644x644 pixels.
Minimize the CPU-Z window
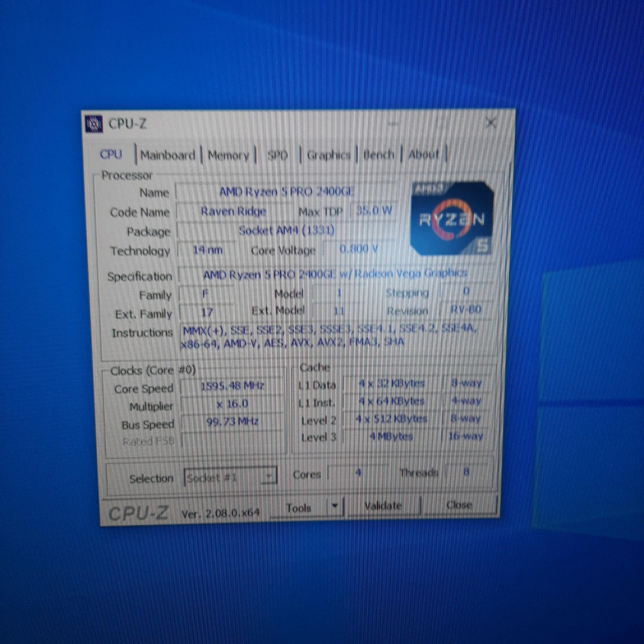394,123
